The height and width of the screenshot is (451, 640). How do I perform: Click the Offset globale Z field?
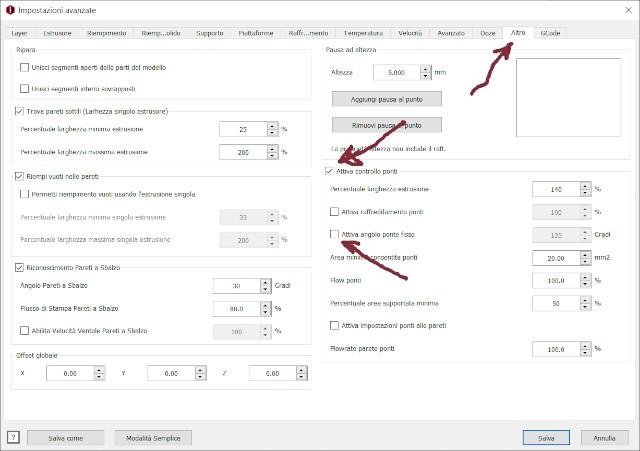273,373
